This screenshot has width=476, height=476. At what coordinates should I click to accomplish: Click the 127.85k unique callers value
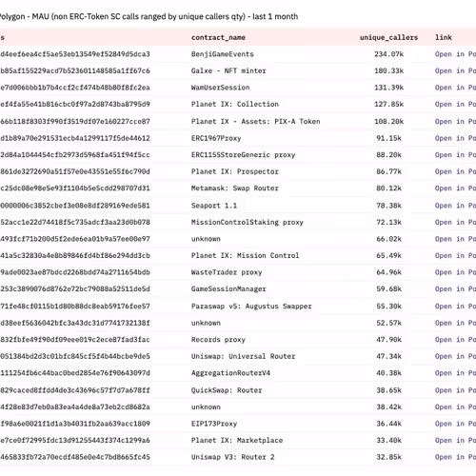click(x=388, y=104)
